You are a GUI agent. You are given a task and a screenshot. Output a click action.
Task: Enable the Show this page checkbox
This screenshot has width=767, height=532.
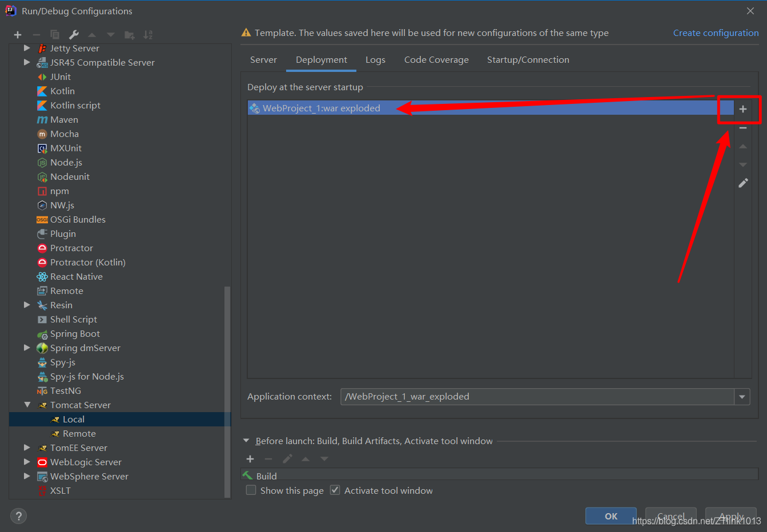point(251,490)
